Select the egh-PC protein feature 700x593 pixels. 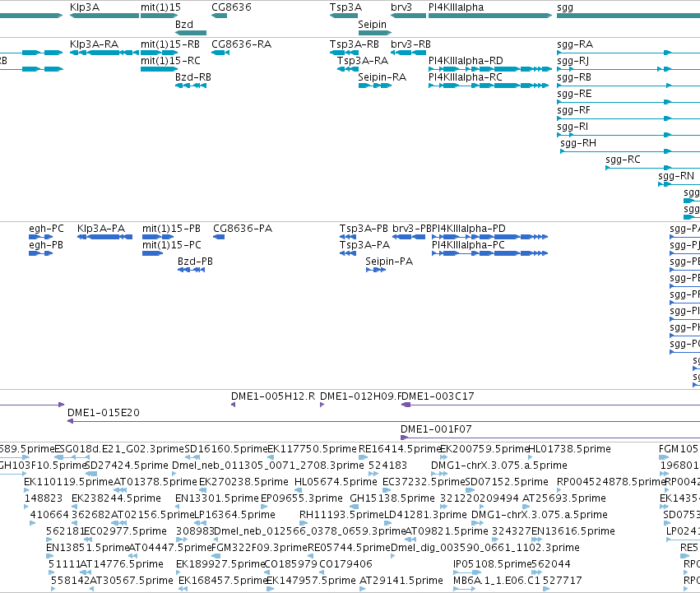40,237
